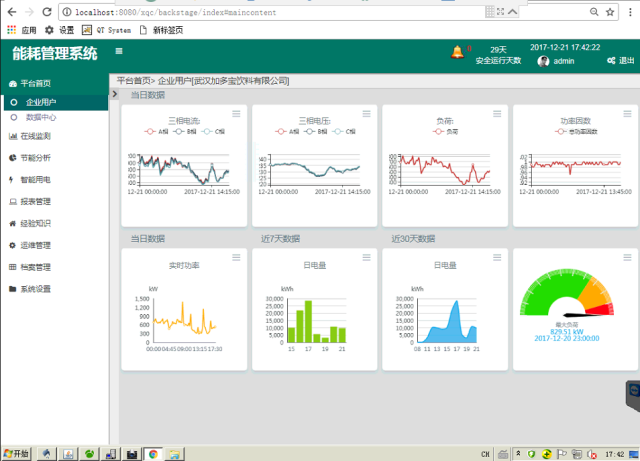Viewport: 640px width, 461px height.
Task: Toggle 负荷 legend series in load chart
Action: tap(447, 131)
